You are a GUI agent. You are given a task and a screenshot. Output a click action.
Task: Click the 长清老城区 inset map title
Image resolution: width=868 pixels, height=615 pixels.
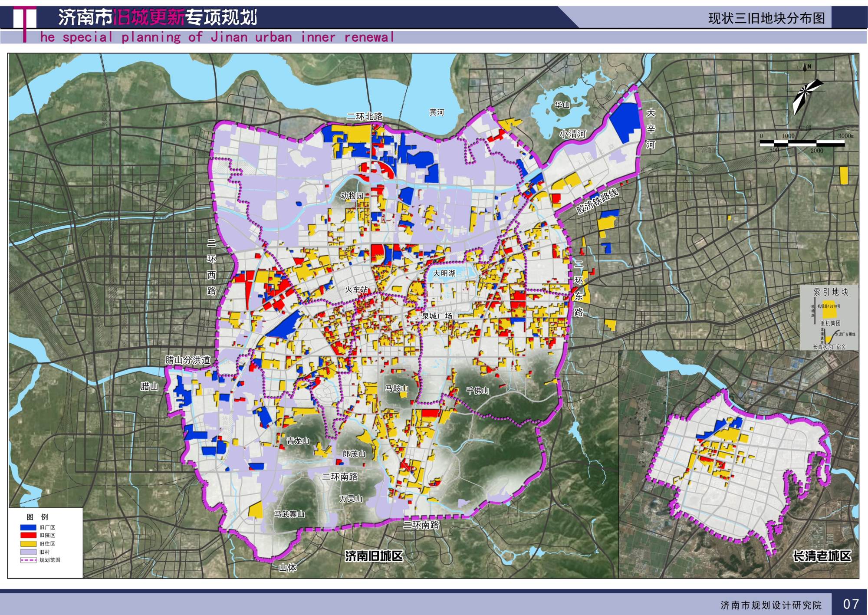(x=822, y=556)
